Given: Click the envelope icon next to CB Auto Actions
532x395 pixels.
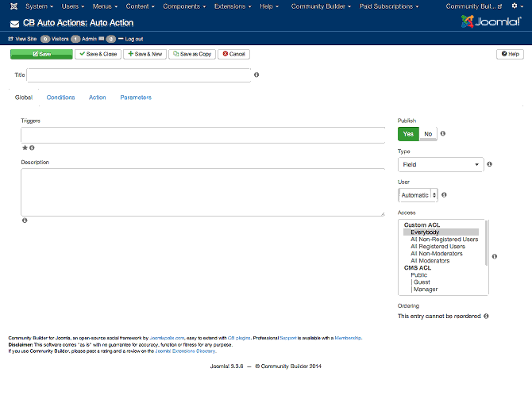Looking at the screenshot, I should (x=14, y=24).
